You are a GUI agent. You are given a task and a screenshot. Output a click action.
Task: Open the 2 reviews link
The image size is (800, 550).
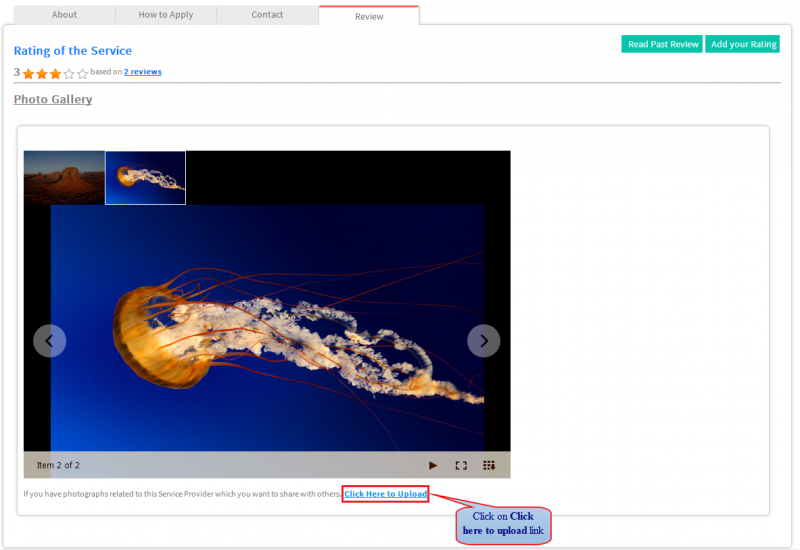143,72
